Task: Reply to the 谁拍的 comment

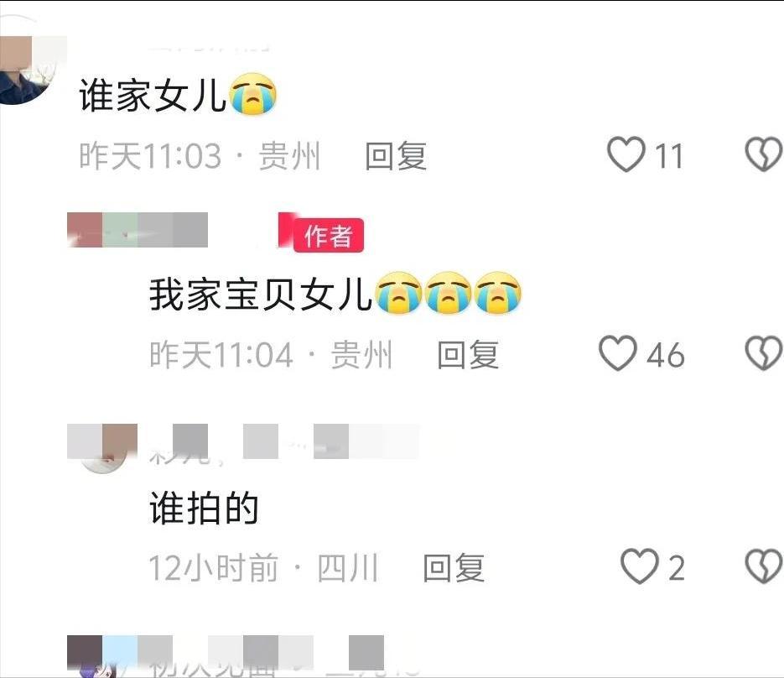Action: (454, 567)
